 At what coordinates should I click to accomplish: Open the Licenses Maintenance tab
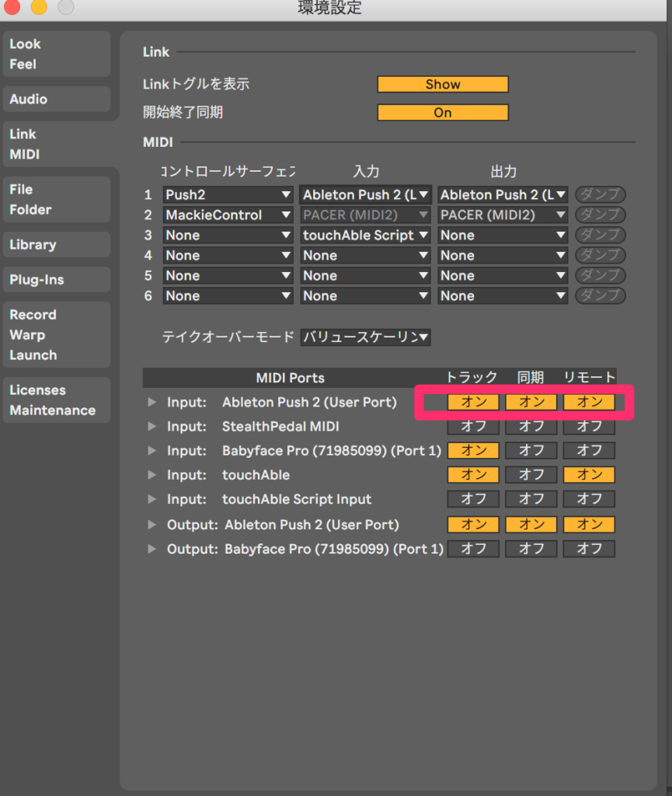click(56, 400)
